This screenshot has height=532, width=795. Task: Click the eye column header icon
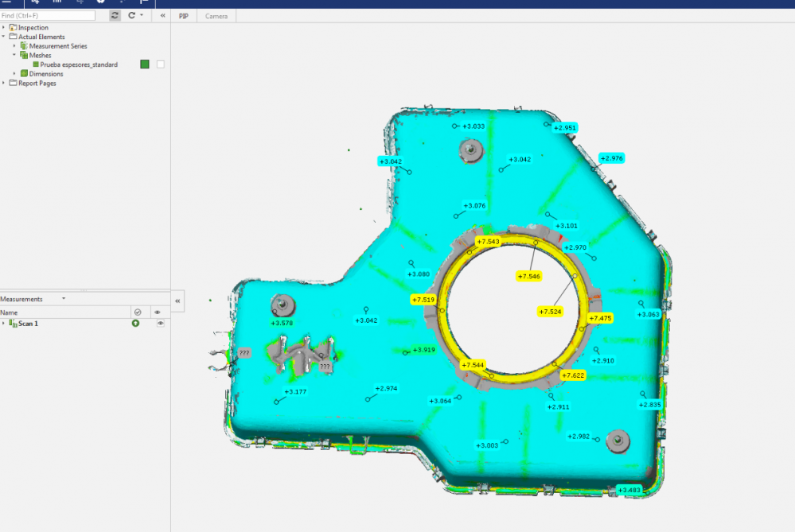158,313
